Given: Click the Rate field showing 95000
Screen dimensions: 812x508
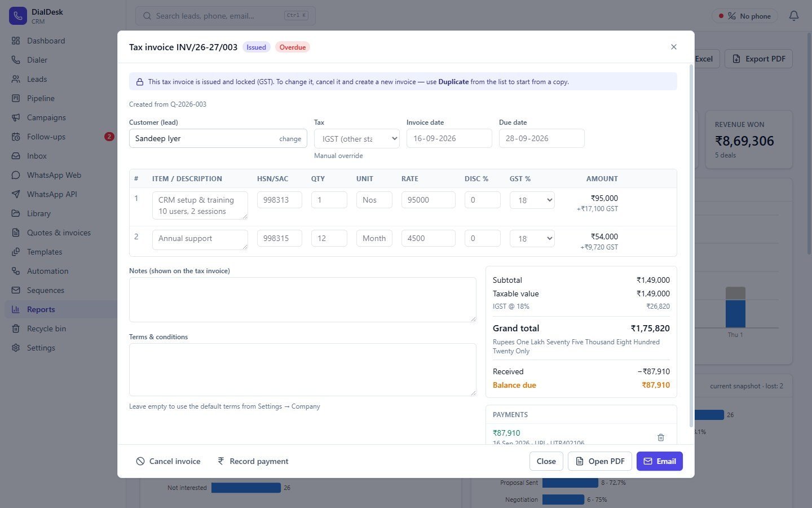Looking at the screenshot, I should coord(429,200).
